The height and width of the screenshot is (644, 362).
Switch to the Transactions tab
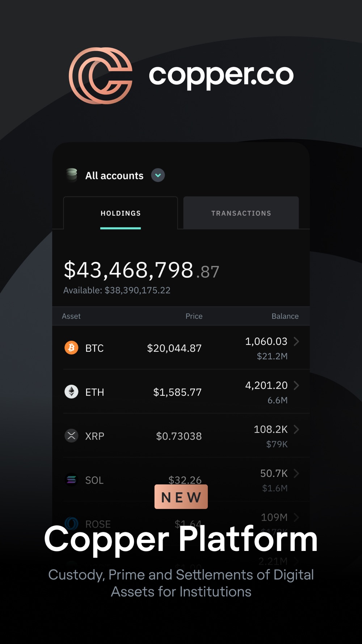(x=241, y=213)
